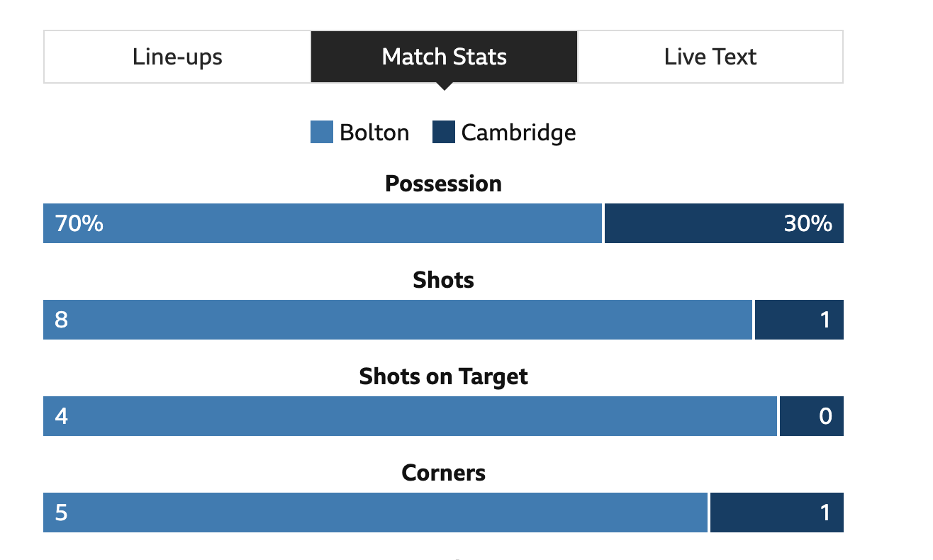Screen dimensions: 933x560
Task: Click the Cambridge legend color swatch
Action: tap(444, 133)
